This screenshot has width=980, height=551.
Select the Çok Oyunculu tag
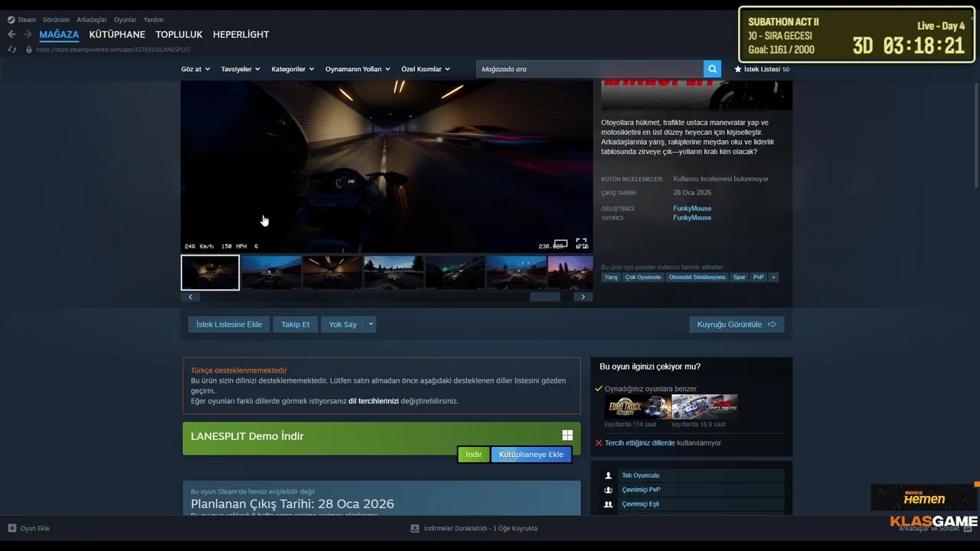point(643,277)
